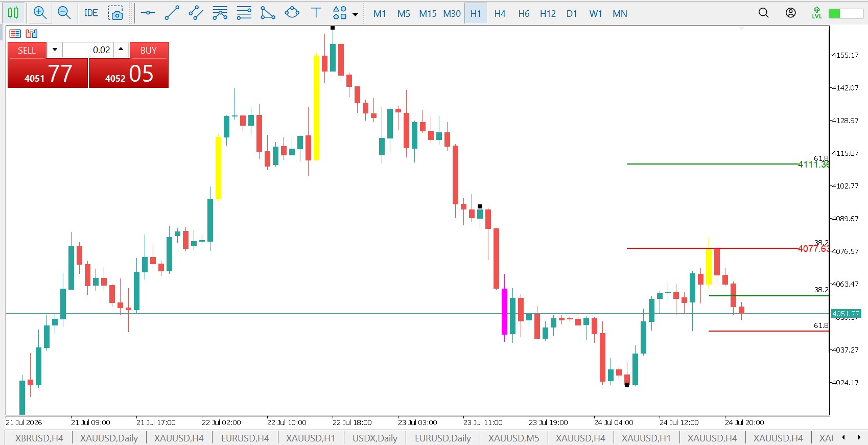The image size is (868, 445).
Task: Take a chart screenshot with camera icon
Action: point(115,13)
